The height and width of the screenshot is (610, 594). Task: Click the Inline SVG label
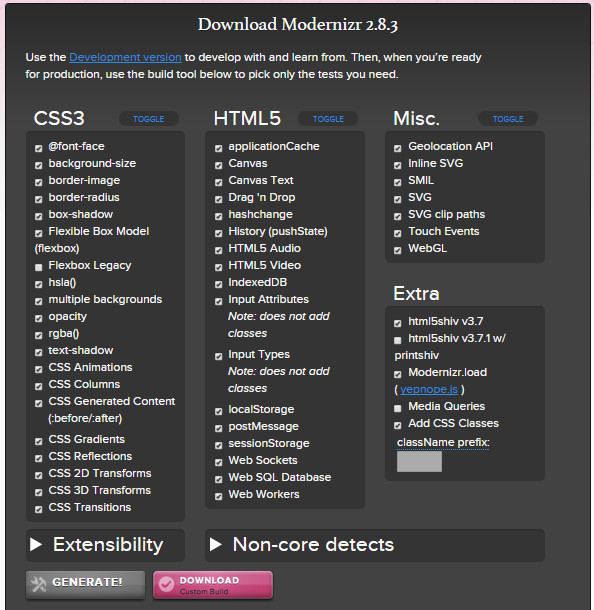(x=436, y=163)
